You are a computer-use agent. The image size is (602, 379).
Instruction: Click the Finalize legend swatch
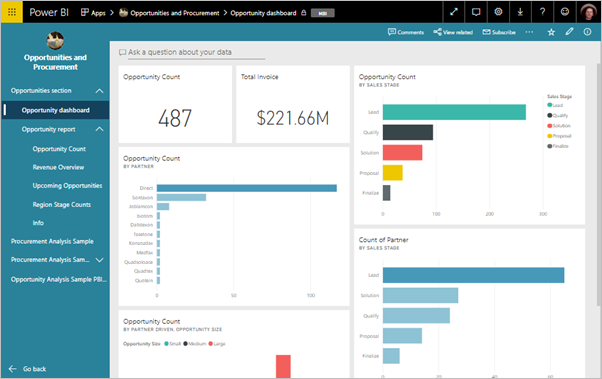(x=550, y=146)
